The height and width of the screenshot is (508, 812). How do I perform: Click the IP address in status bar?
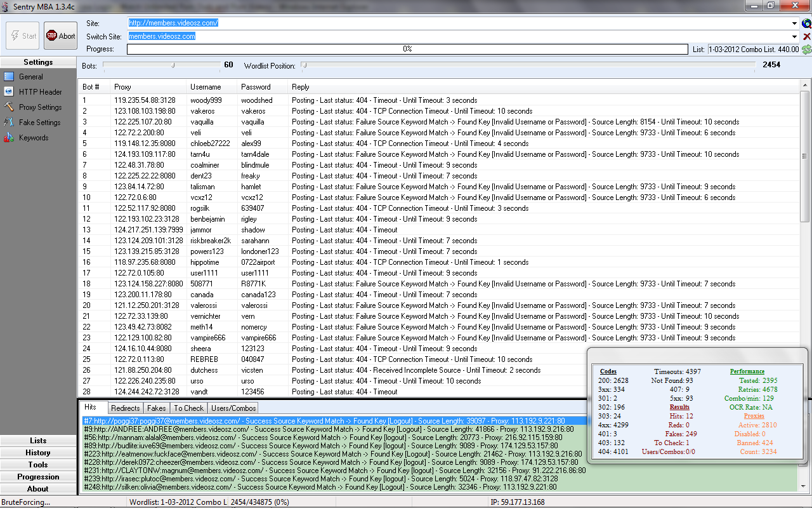pyautogui.click(x=518, y=502)
